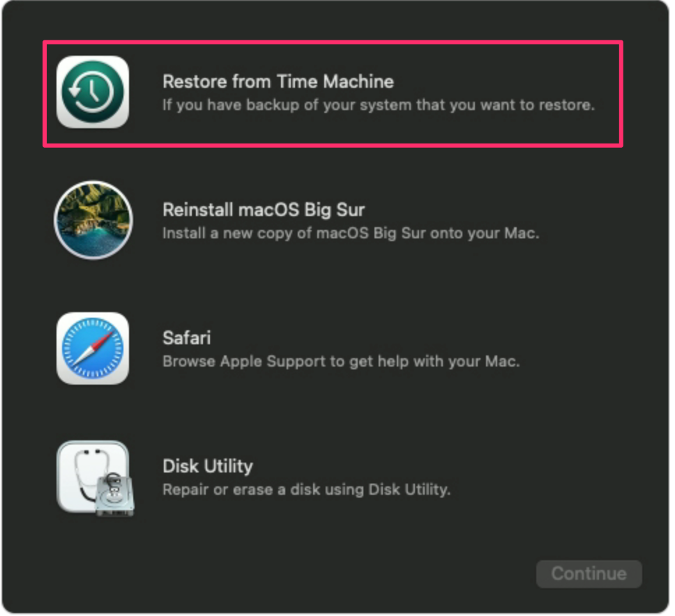This screenshot has width=675, height=616.
Task: Select the Time Machine clock icon
Action: pyautogui.click(x=93, y=91)
